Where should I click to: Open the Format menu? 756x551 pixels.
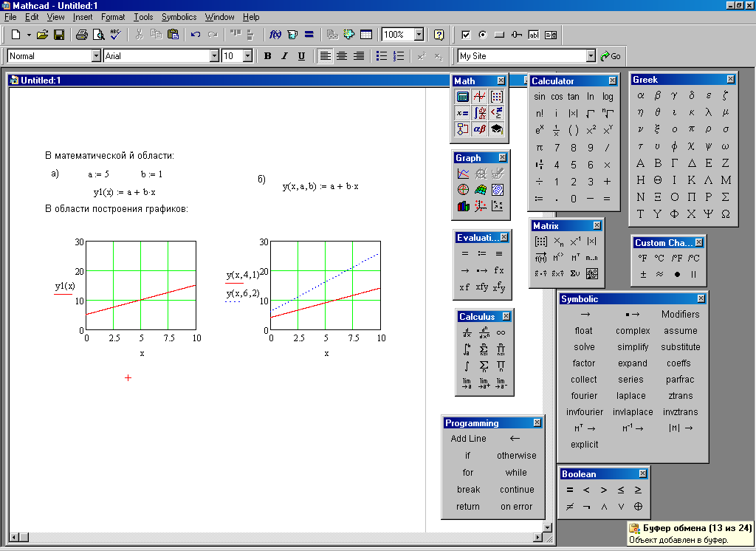pyautogui.click(x=113, y=17)
